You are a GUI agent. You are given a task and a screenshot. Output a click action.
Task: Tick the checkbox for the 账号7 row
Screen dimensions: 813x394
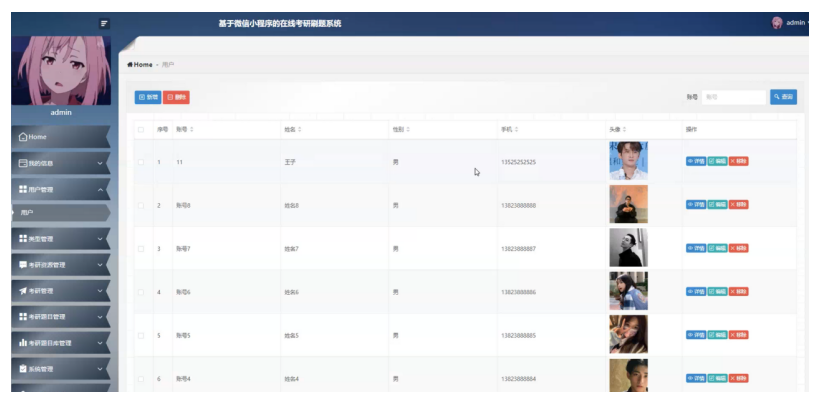pyautogui.click(x=141, y=249)
